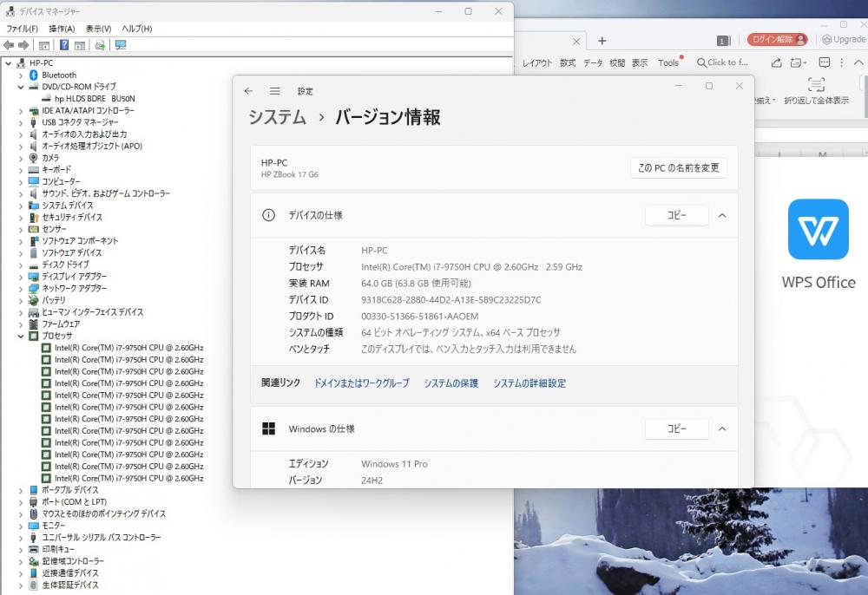
Task: Select the ネットワーク アダプター category icon
Action: click(33, 288)
